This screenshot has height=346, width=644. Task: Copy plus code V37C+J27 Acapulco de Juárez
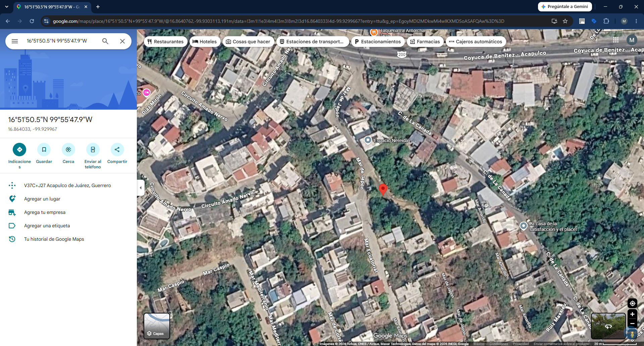pos(68,185)
